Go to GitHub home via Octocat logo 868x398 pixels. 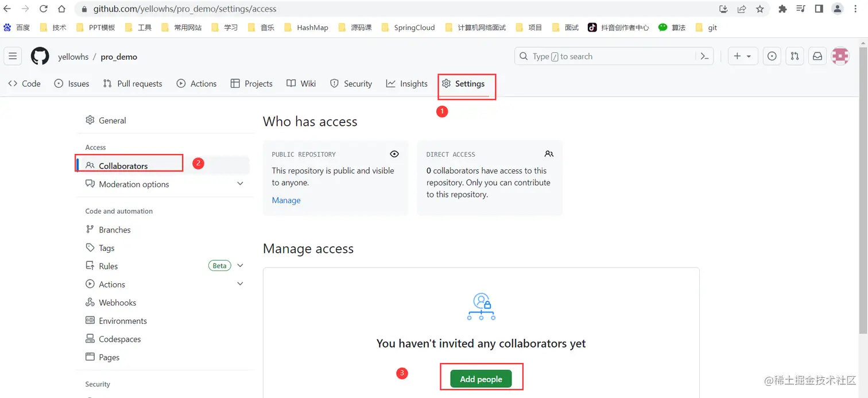pyautogui.click(x=40, y=56)
